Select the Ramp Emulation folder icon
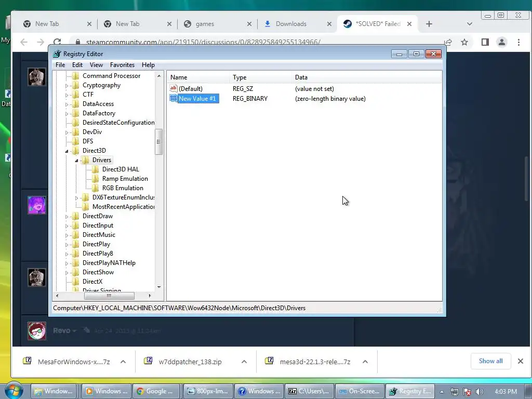Viewport: 532px width, 399px height. click(x=96, y=179)
